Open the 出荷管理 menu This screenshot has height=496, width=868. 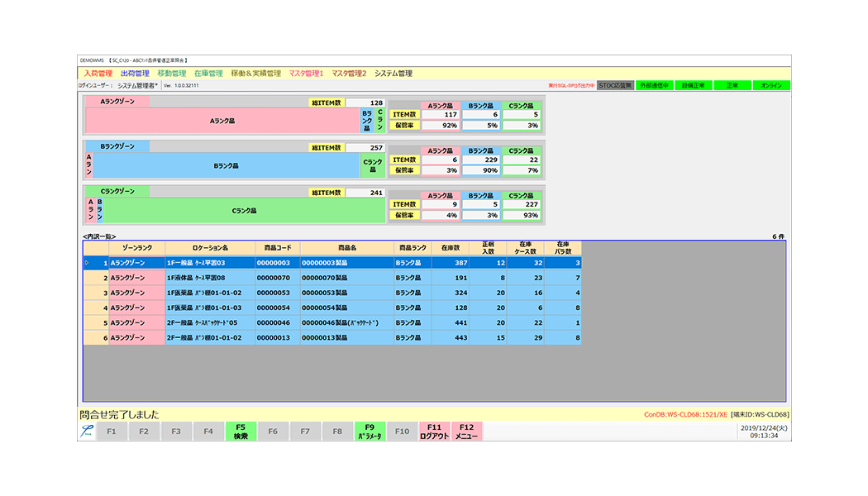click(x=135, y=73)
